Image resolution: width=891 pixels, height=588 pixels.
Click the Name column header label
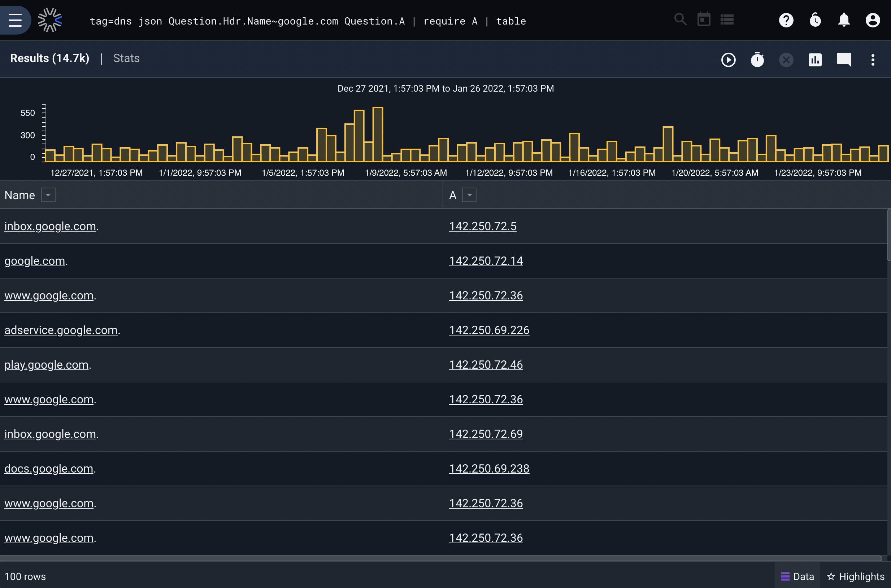(19, 195)
